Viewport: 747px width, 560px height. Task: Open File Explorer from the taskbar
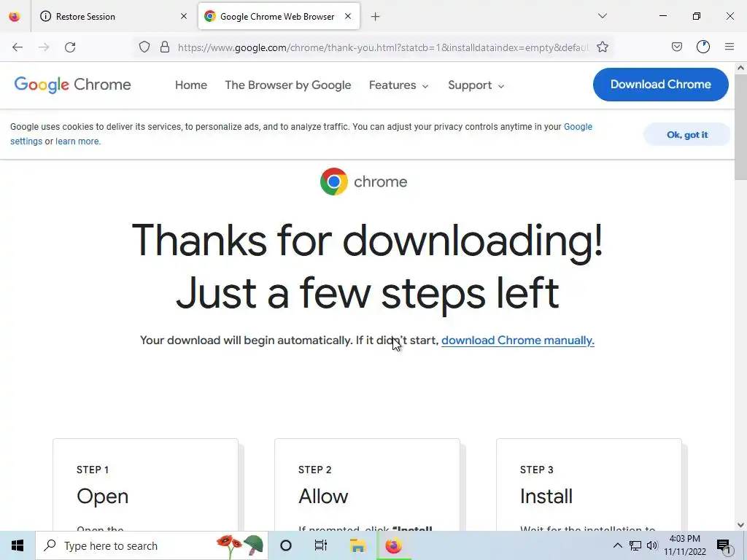[x=357, y=545]
